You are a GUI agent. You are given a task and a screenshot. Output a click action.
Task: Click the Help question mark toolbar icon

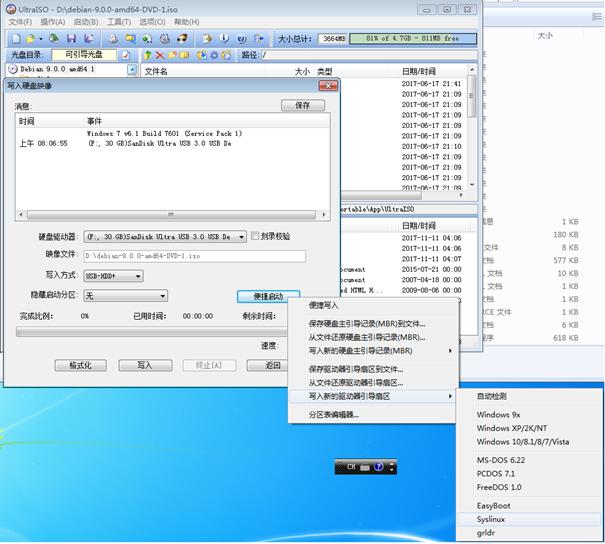[242, 39]
